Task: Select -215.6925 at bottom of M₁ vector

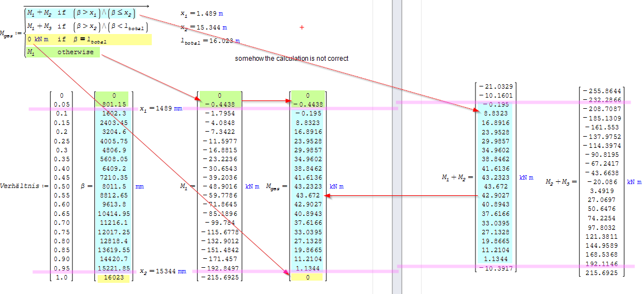Action: coord(221,278)
